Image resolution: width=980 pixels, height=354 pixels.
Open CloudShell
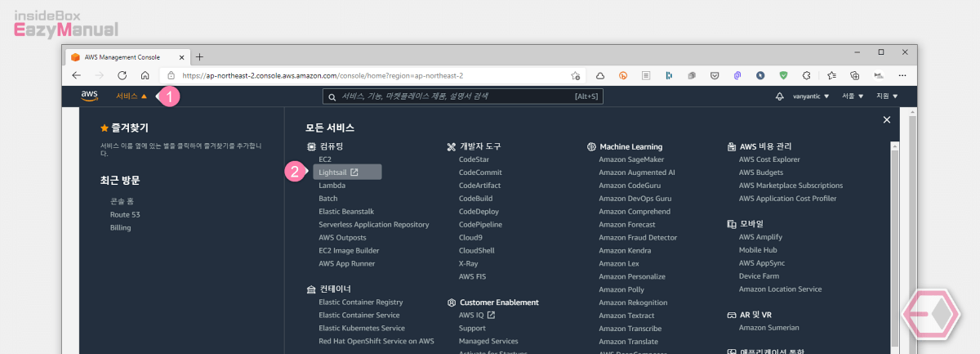[477, 250]
